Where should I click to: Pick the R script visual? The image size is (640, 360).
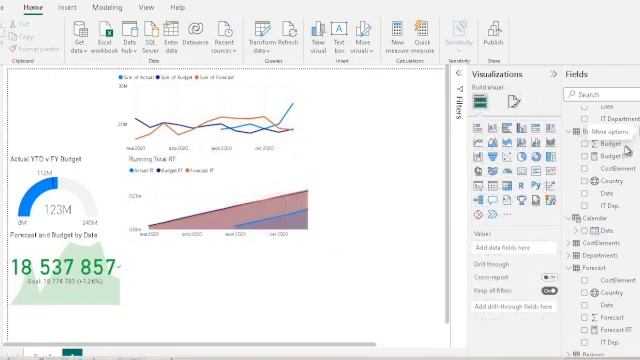[x=521, y=186]
